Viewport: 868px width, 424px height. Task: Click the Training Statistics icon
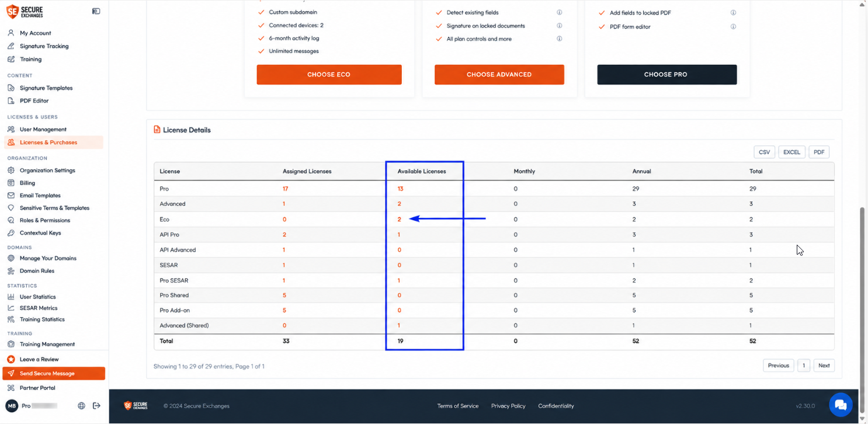(11, 319)
